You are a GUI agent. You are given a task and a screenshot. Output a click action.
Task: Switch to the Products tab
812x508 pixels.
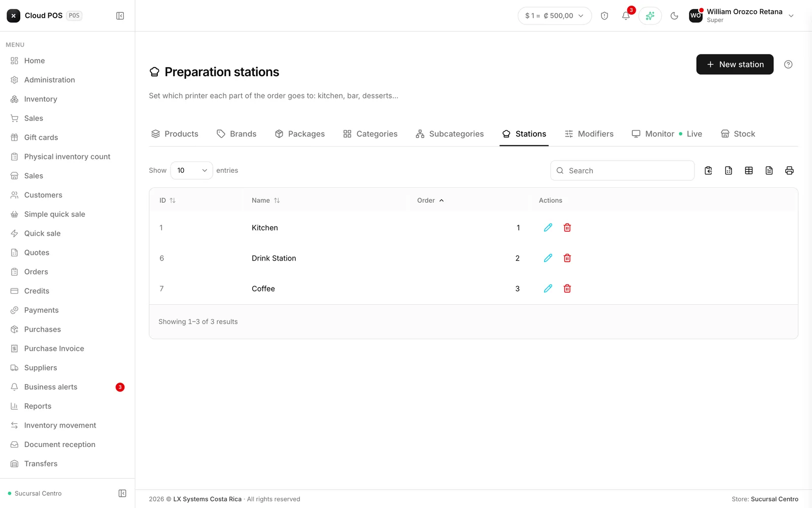coord(175,134)
